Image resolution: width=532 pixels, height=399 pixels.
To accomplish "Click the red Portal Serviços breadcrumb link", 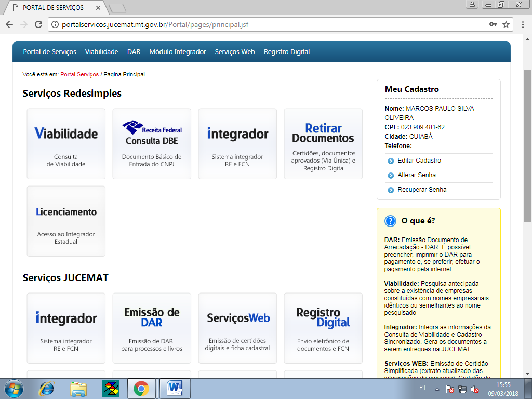I will pyautogui.click(x=79, y=74).
